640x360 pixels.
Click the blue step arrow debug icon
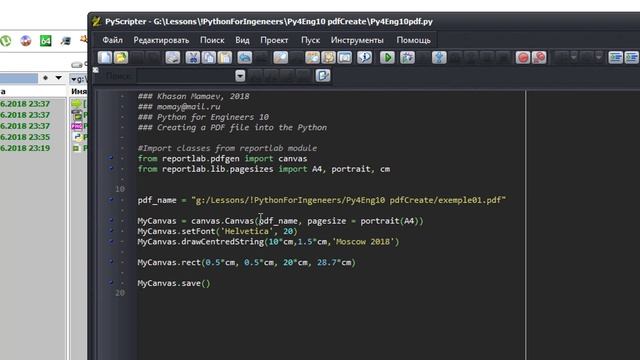point(439,58)
